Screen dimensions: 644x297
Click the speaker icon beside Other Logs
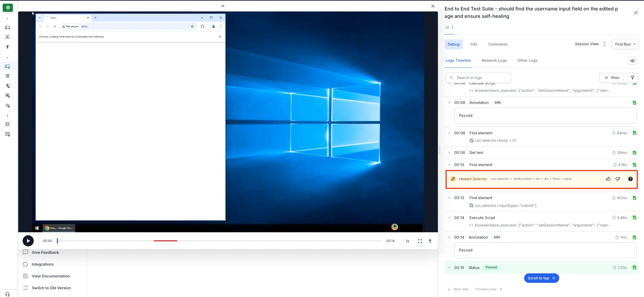632,61
